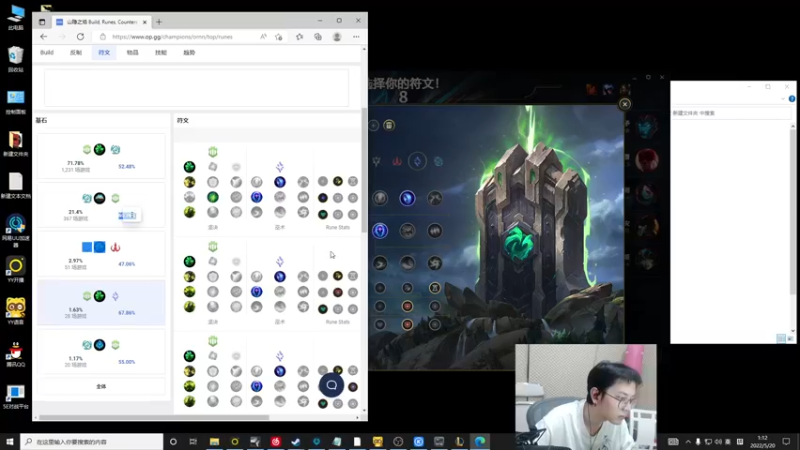Viewport: 800px width, 450px height.
Task: Select the 1.17% pick rate rune combination
Action: (101, 351)
